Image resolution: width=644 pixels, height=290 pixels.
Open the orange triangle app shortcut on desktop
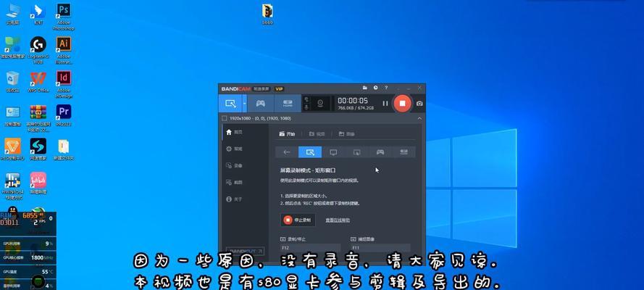[x=13, y=149]
